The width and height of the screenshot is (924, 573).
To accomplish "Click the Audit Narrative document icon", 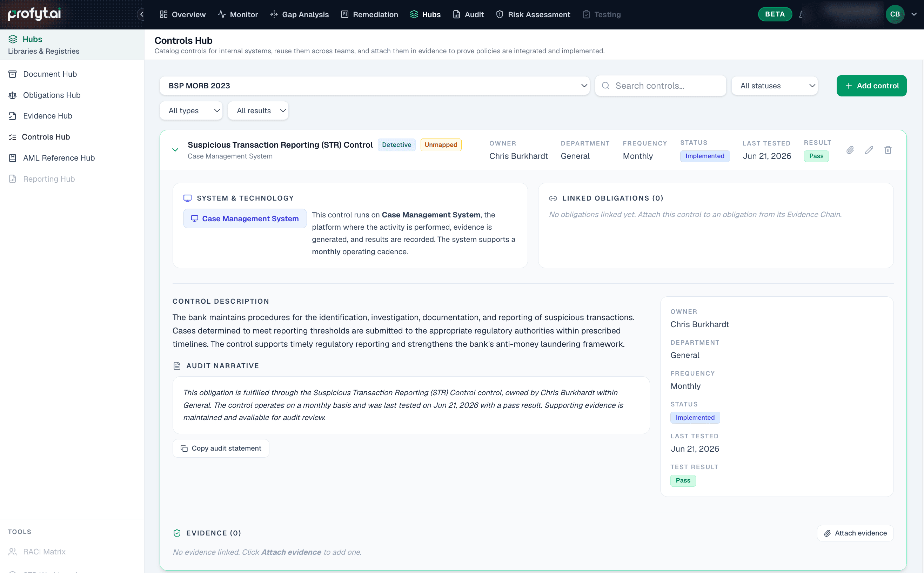I will click(x=177, y=366).
